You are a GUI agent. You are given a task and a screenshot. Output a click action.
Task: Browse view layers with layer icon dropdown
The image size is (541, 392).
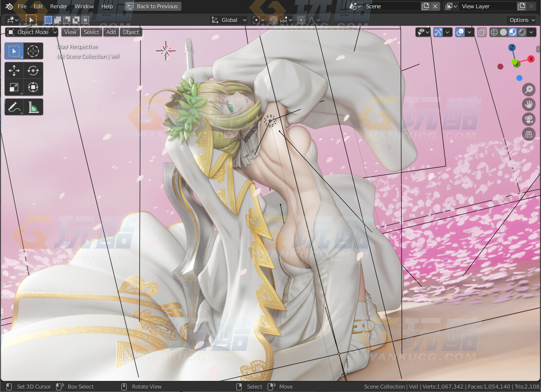(x=451, y=6)
